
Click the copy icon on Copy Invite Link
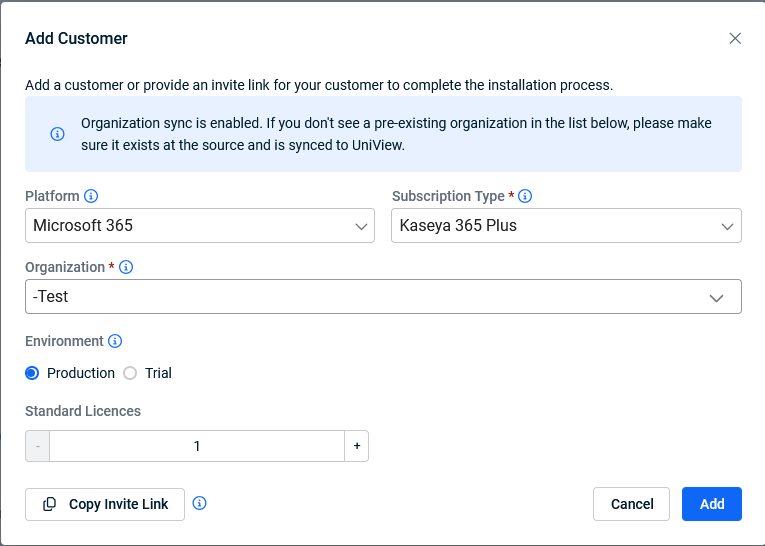pyautogui.click(x=50, y=504)
